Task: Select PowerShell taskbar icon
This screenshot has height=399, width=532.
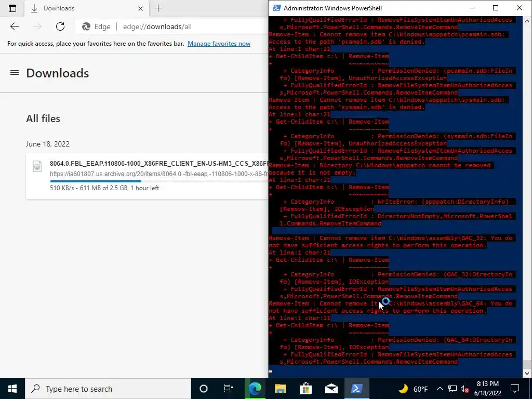Action: (x=356, y=389)
